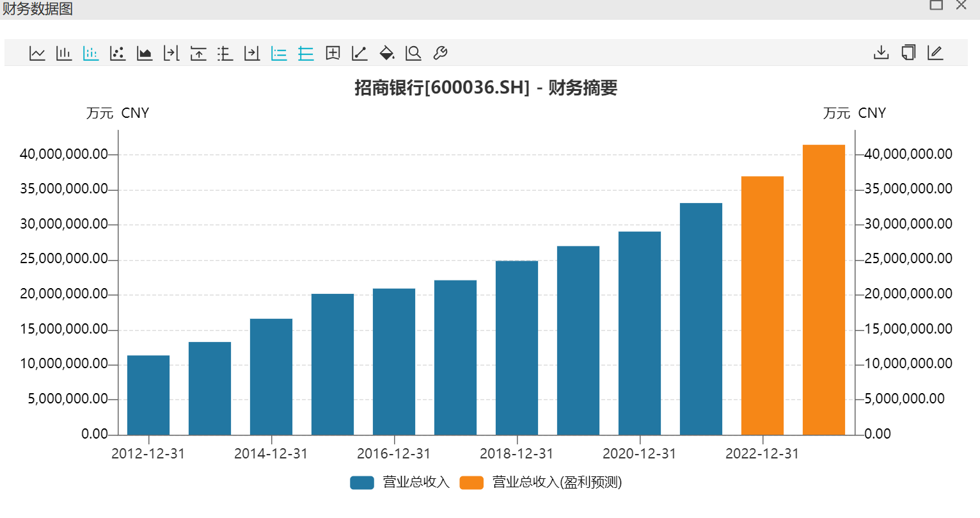Toggle 营业总收入 blue legend entry
980x518 pixels.
(400, 482)
